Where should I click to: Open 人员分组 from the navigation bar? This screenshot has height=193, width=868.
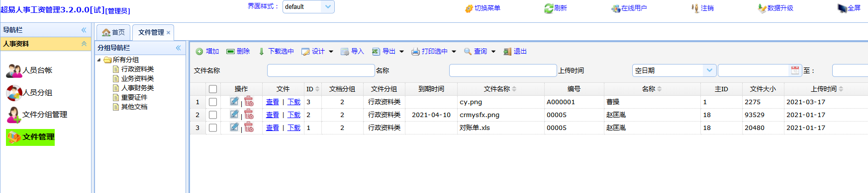pyautogui.click(x=29, y=93)
